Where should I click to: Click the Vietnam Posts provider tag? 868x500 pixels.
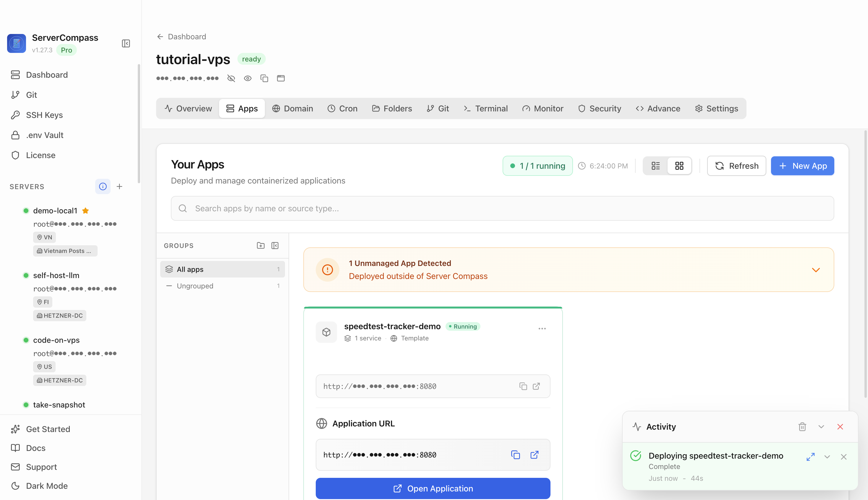pyautogui.click(x=65, y=251)
